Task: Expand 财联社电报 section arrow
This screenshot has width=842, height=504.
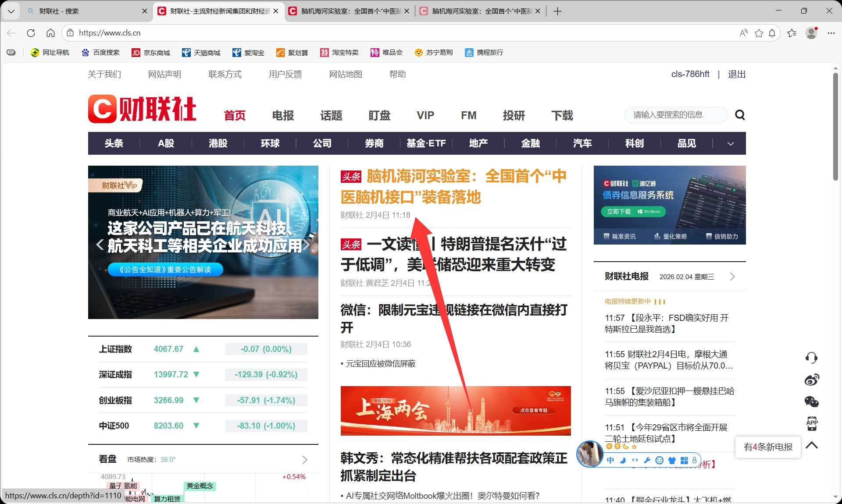Action: (732, 277)
